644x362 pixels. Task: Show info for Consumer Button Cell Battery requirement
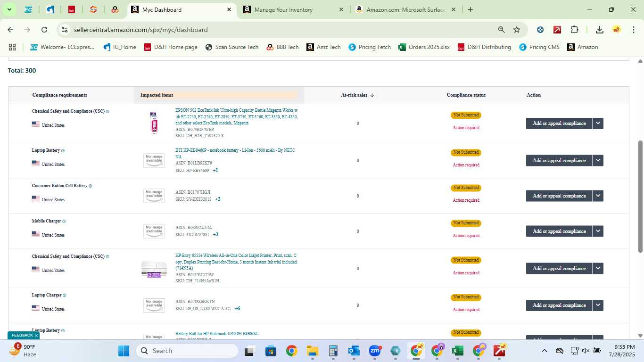click(x=91, y=186)
